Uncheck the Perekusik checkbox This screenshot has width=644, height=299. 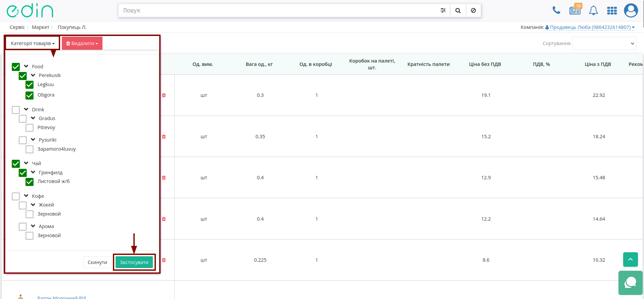pos(23,76)
